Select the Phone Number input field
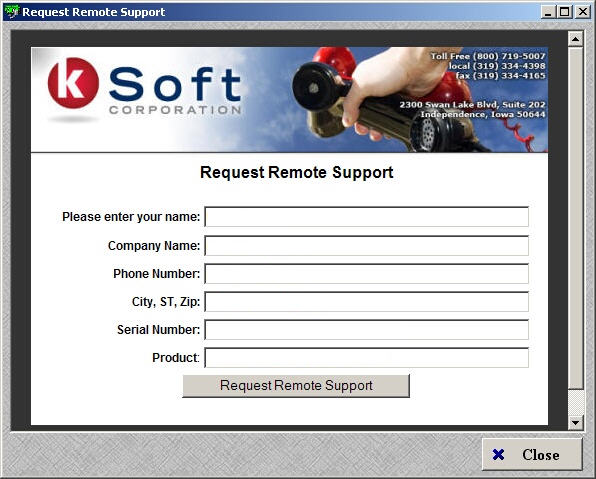The width and height of the screenshot is (596, 479). [x=366, y=274]
